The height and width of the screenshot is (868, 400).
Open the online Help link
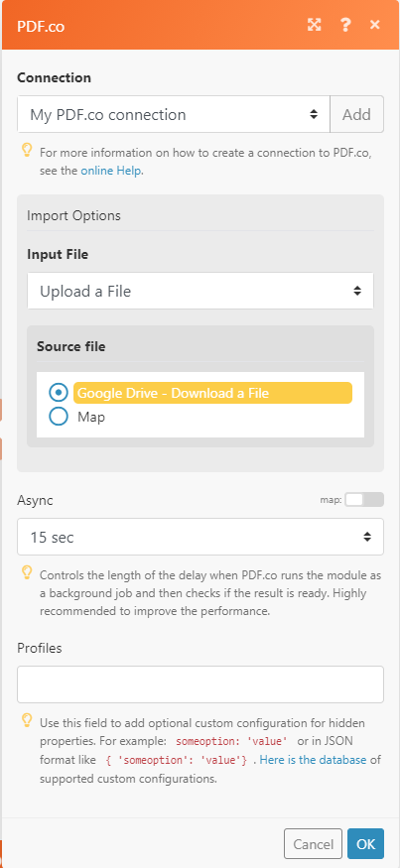click(111, 171)
